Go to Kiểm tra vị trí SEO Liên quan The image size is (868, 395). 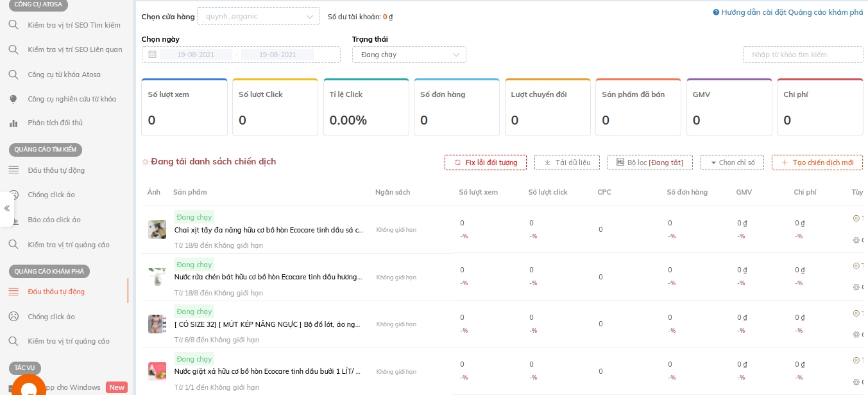point(74,49)
